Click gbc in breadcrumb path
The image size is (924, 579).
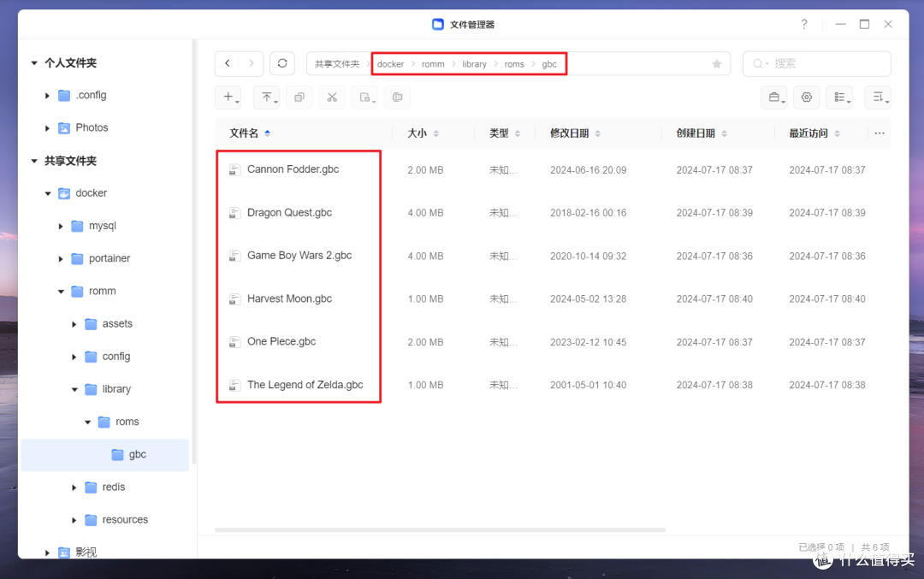tap(548, 63)
